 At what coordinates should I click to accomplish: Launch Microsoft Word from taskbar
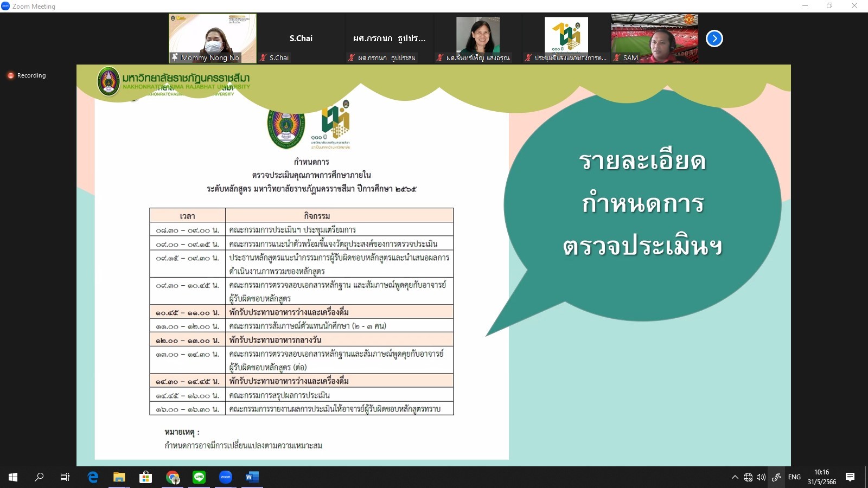[252, 477]
